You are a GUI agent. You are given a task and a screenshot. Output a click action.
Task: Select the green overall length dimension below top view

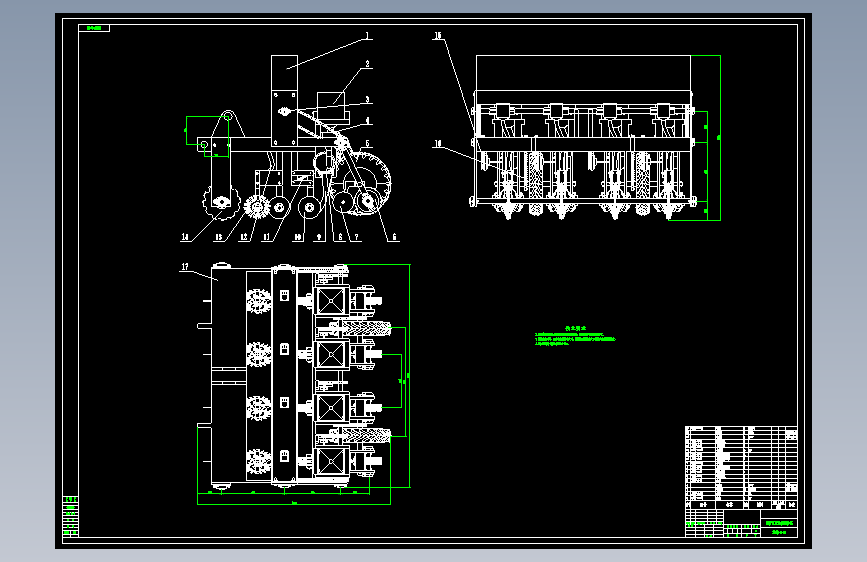pyautogui.click(x=294, y=503)
